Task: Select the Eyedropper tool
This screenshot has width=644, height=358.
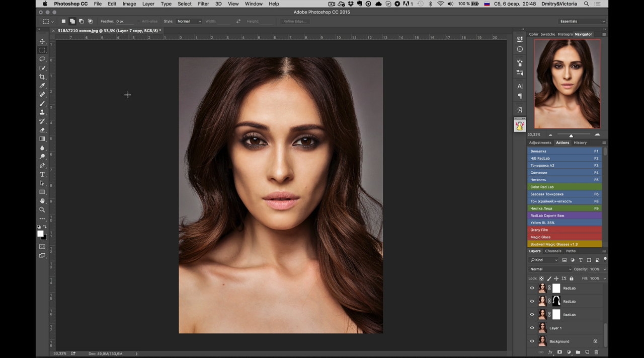Action: pos(42,86)
